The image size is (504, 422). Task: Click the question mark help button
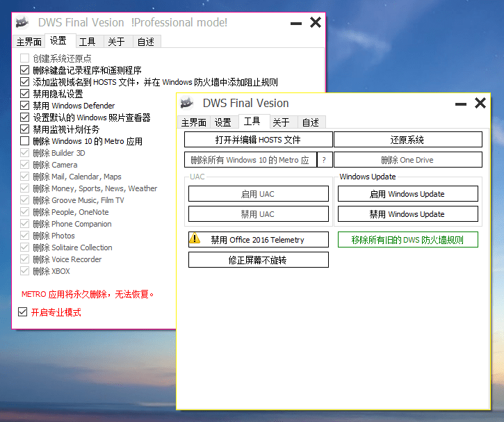pos(323,160)
